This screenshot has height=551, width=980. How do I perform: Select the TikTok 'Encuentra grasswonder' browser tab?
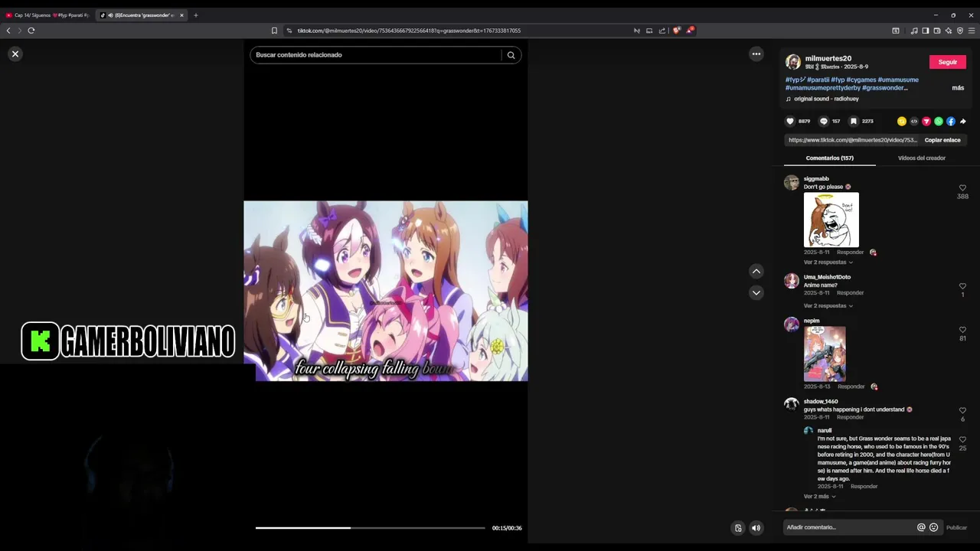pyautogui.click(x=141, y=15)
